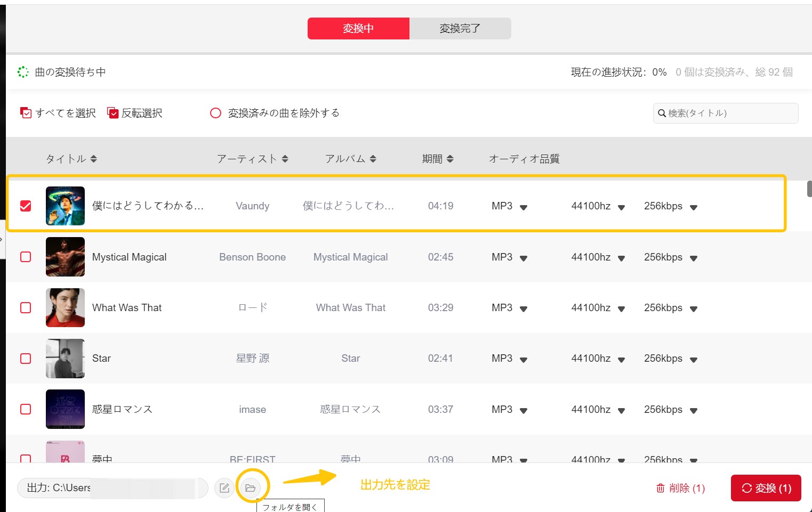Uncheck the Vaundy song checkbox
Screen dimensions: 812x512
[26, 206]
